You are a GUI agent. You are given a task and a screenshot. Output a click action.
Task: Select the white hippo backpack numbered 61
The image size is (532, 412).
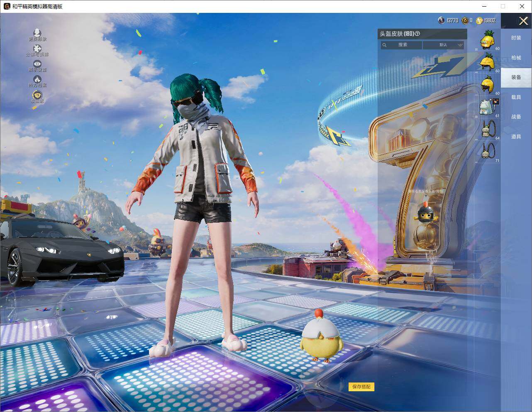pos(488,107)
